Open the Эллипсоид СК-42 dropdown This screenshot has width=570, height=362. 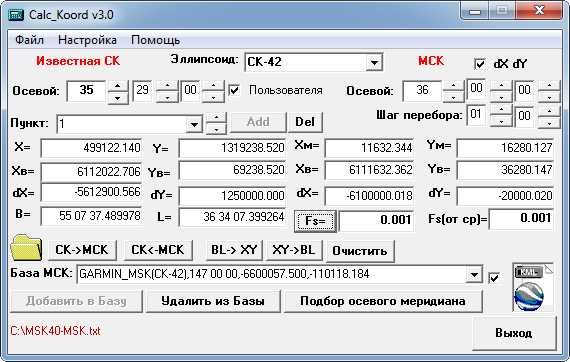(374, 63)
